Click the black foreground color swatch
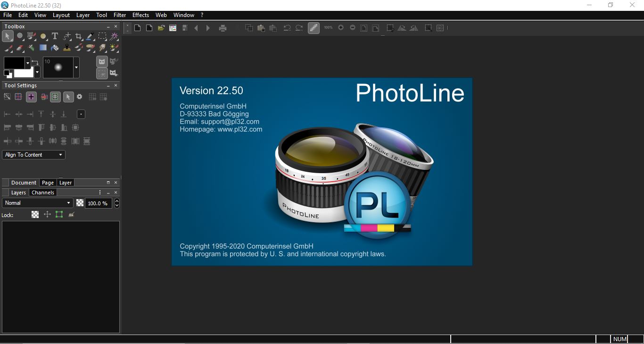Image resolution: width=644 pixels, height=344 pixels. pos(14,63)
